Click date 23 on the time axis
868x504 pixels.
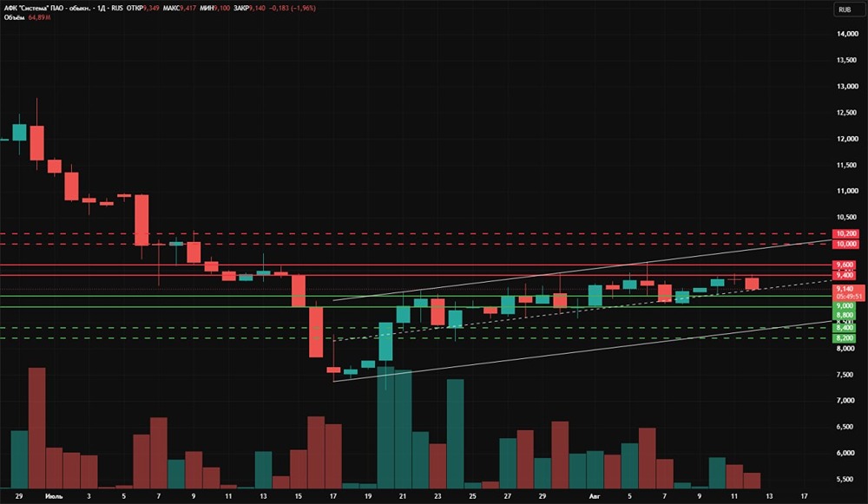point(437,496)
